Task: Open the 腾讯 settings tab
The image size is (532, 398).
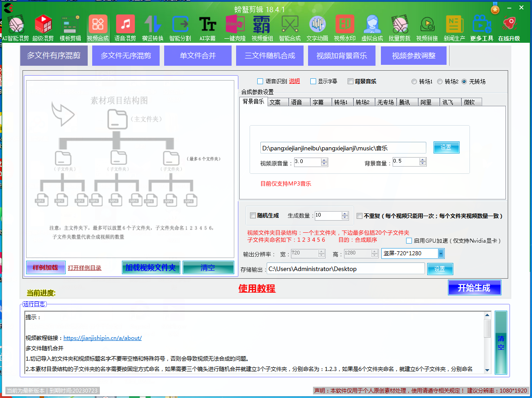Action: click(x=407, y=102)
